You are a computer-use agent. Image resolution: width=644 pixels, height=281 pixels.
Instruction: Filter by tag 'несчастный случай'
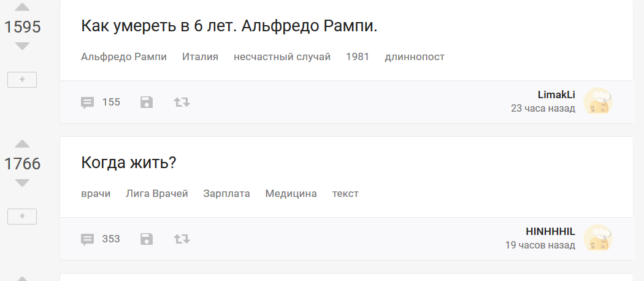282,57
